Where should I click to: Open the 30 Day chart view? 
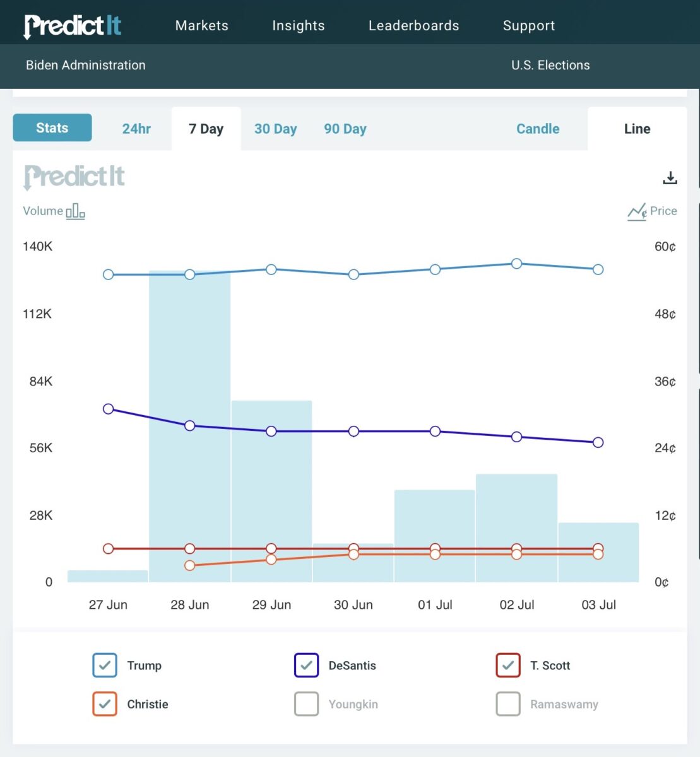pos(275,128)
